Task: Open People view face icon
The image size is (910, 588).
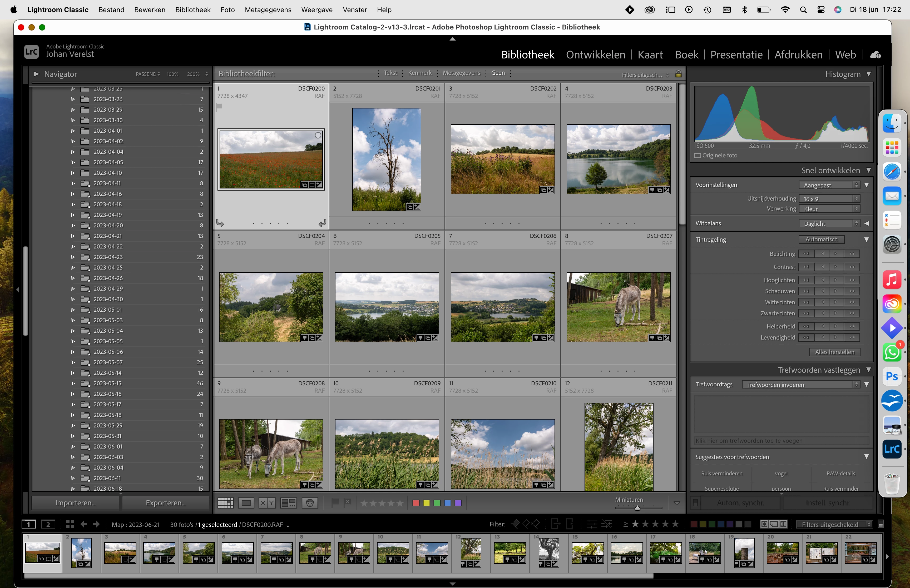Action: [x=310, y=503]
